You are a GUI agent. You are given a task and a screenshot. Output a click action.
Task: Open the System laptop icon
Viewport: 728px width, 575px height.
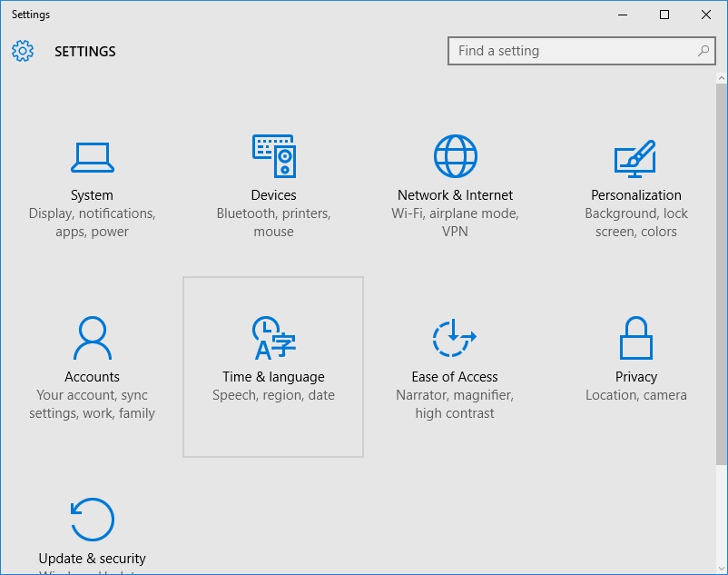pos(92,157)
